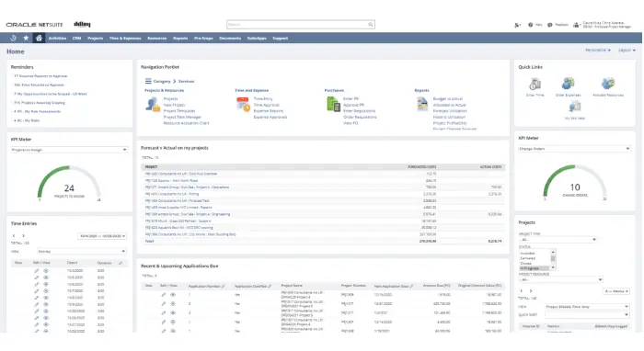This screenshot has width=644, height=351.
Task: Open the Recent Records history icon
Action: 13,39
